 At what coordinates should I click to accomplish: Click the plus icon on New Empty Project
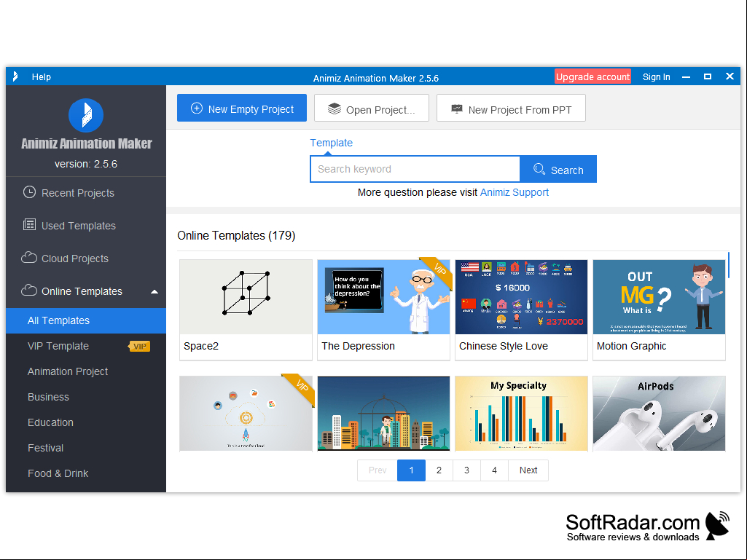tap(196, 109)
